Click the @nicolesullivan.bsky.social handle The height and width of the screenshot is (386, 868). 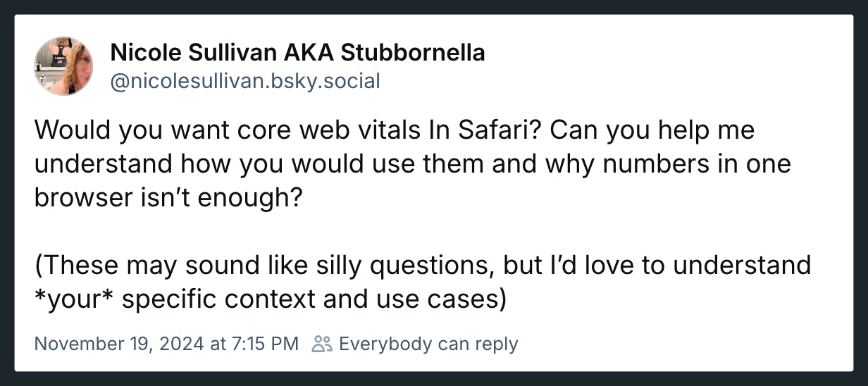click(x=245, y=82)
